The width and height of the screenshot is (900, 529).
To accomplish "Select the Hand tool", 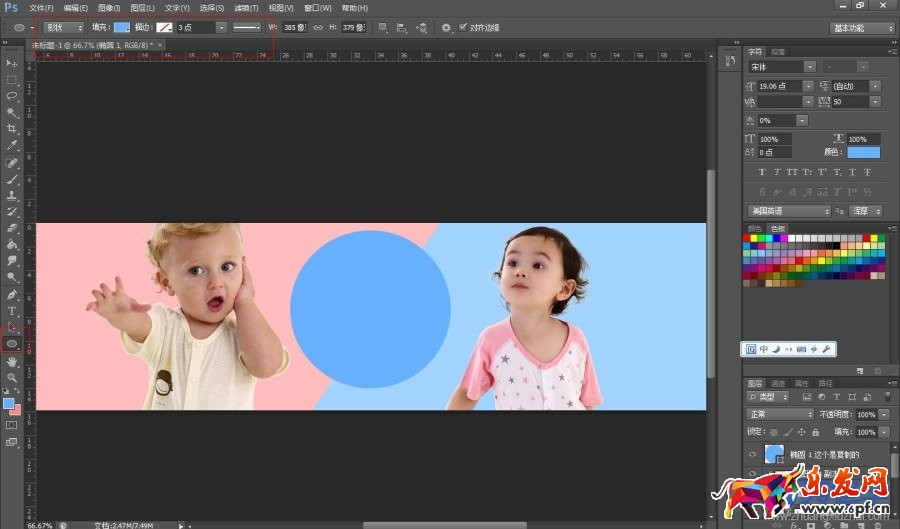I will (12, 361).
